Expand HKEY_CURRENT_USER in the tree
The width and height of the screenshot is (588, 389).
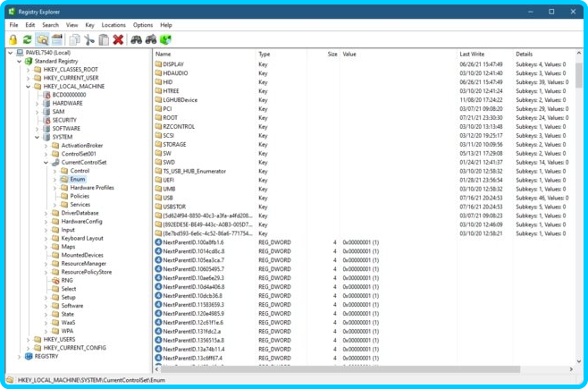pyautogui.click(x=28, y=78)
